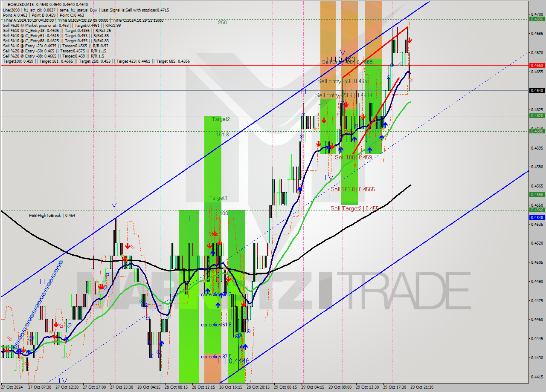Click the Sell Entry -50 | 0.465 label
This screenshot has width=546, height=392.
pos(342,81)
